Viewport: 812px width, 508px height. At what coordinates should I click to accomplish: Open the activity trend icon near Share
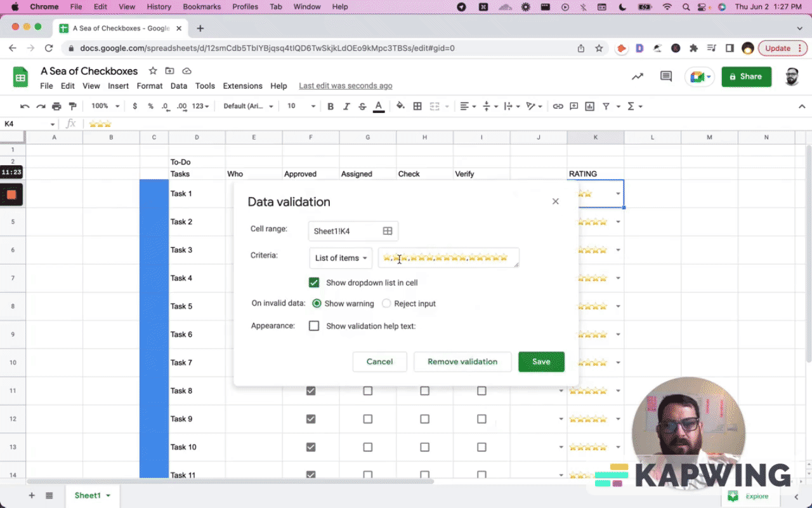coord(638,76)
